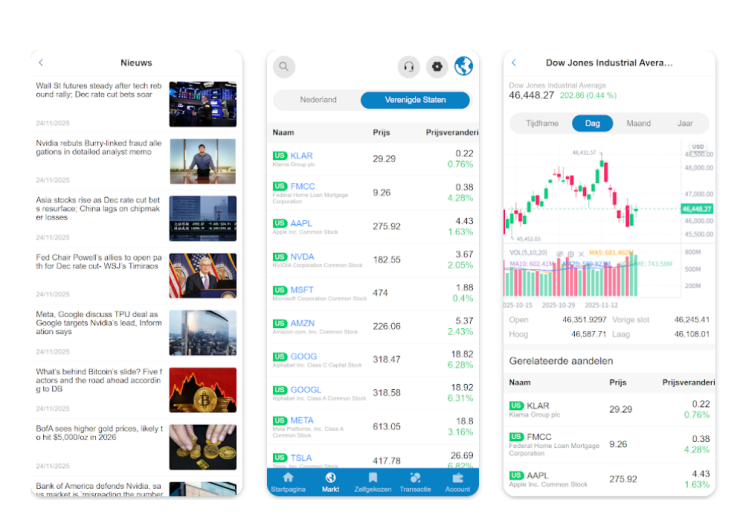Open Account in bottom navigation
This screenshot has height=532, width=743.
tap(458, 482)
